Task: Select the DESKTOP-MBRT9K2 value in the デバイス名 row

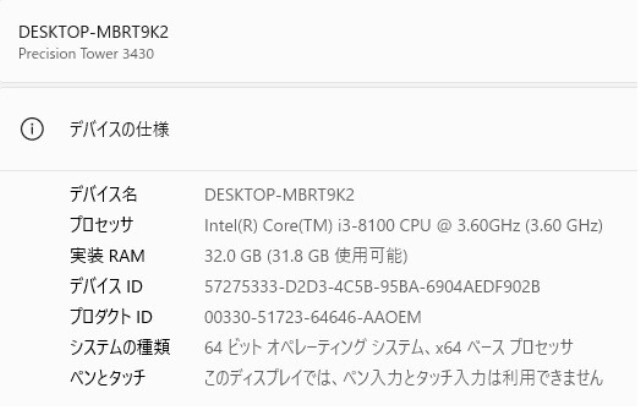Action: 280,193
